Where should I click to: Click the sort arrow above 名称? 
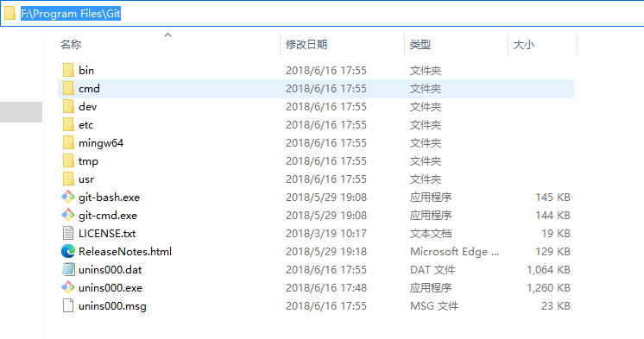point(167,35)
